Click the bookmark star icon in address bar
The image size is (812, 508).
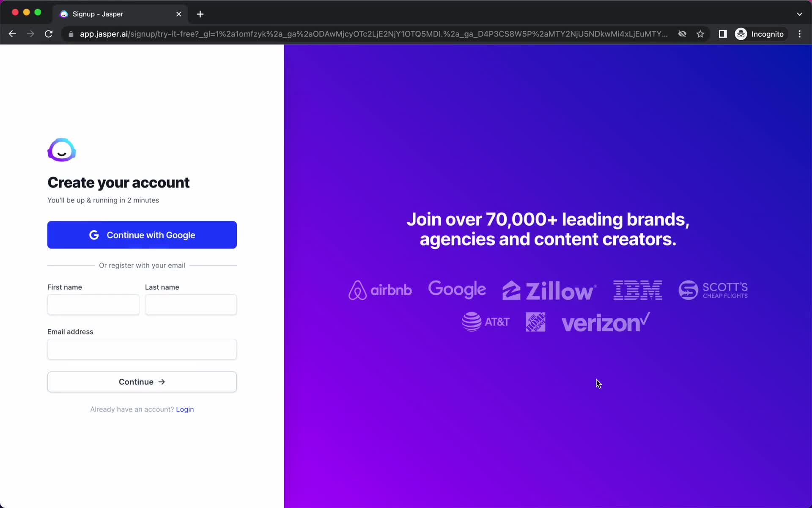tap(700, 34)
